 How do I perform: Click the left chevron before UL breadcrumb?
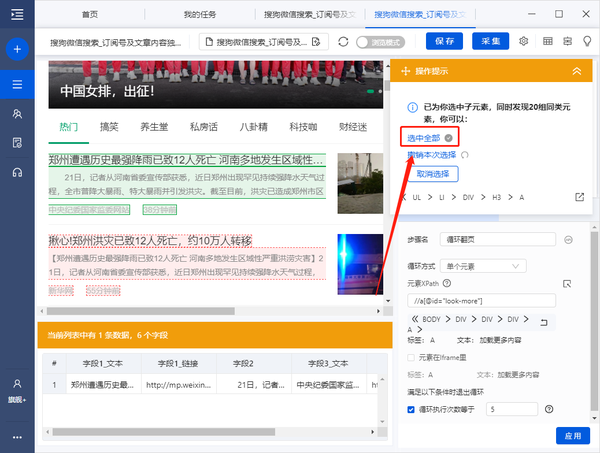[404, 197]
